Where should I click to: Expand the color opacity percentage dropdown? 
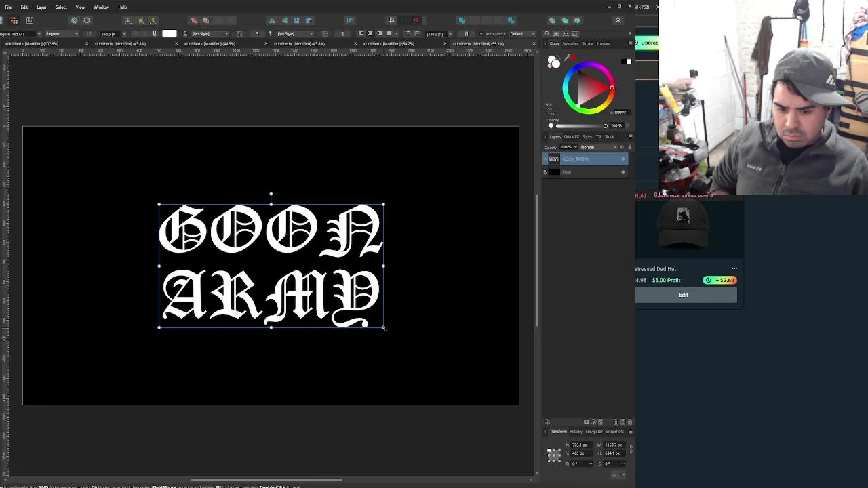coord(627,125)
